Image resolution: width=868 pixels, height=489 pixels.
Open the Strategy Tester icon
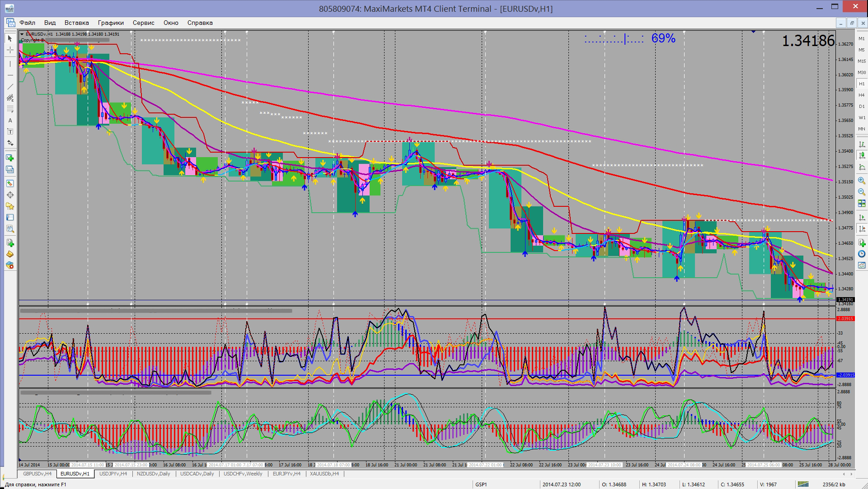[x=10, y=229]
